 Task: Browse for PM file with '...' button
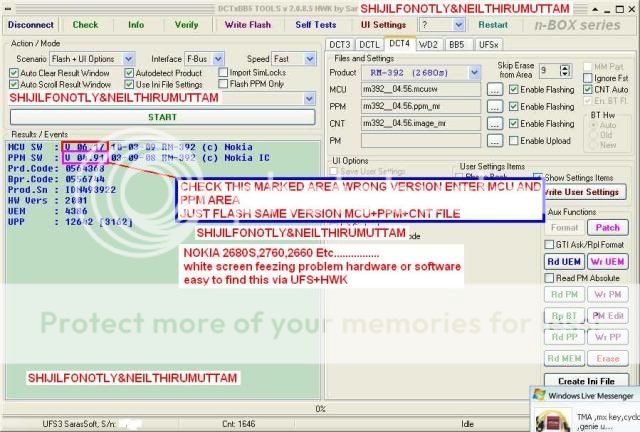pos(494,140)
